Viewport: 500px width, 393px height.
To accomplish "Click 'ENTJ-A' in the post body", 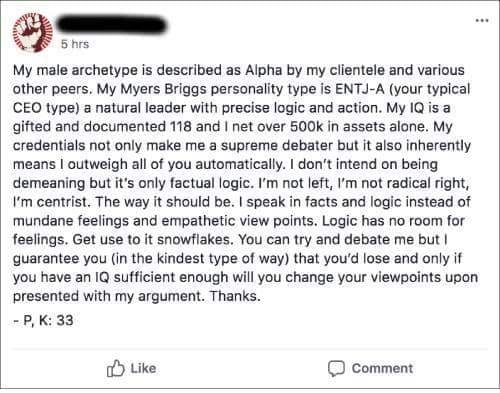I will 360,89.
